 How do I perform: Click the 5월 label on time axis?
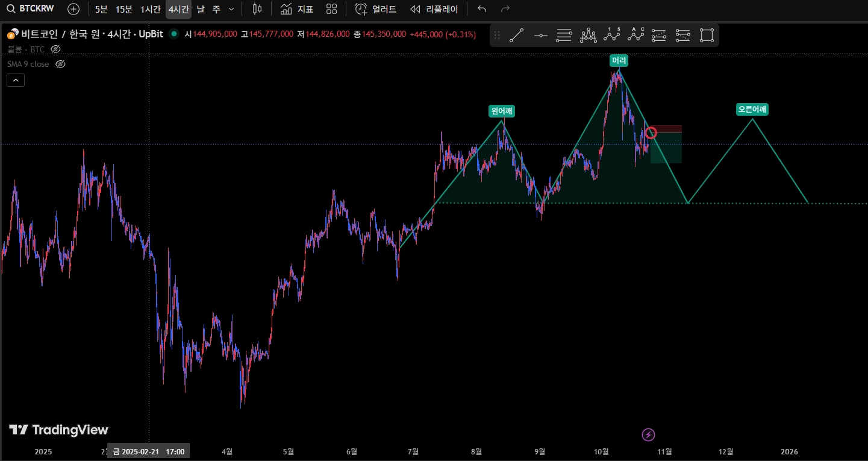point(289,451)
